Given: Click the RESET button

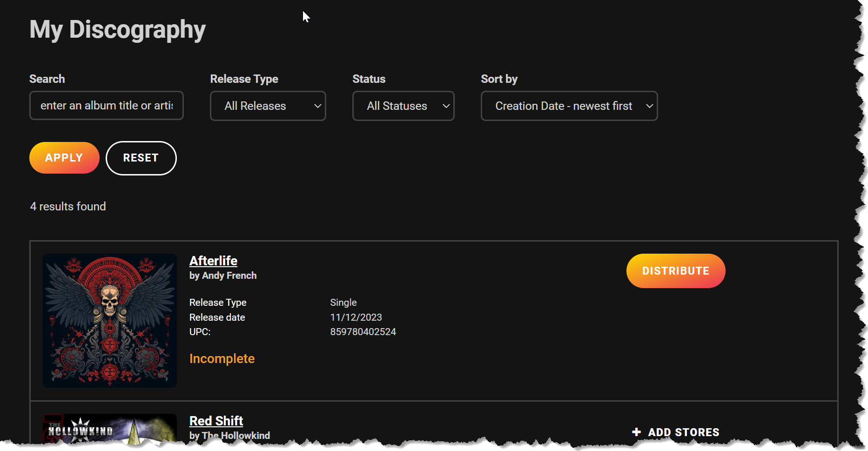Looking at the screenshot, I should (141, 158).
